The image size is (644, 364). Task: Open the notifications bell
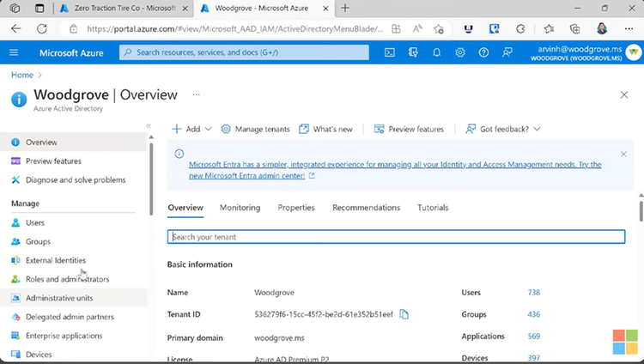436,52
